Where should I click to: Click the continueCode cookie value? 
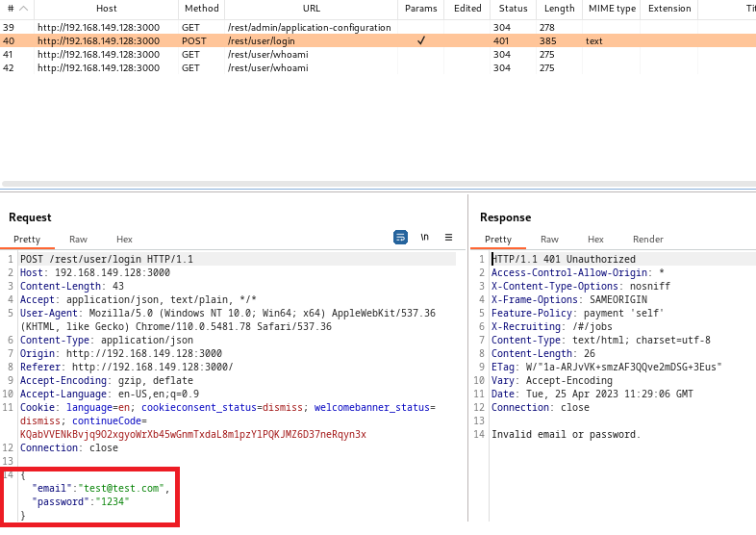(193, 435)
